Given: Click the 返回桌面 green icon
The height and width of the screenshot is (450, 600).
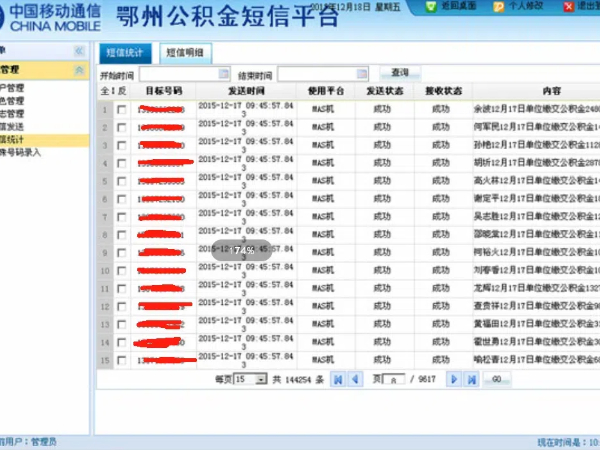Looking at the screenshot, I should pyautogui.click(x=431, y=7).
